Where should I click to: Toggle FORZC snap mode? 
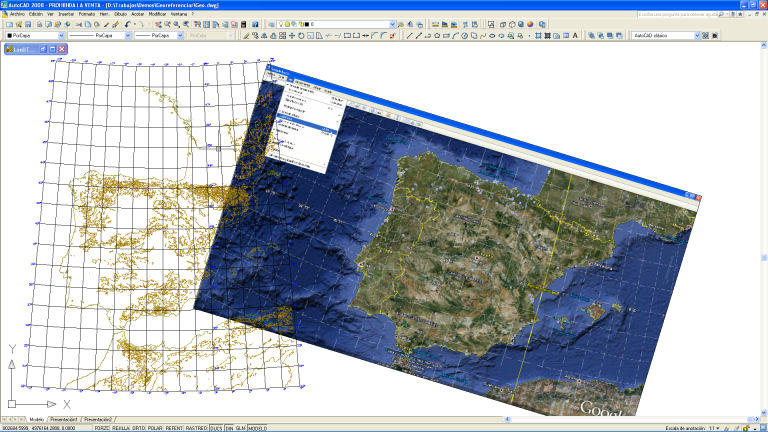click(102, 428)
